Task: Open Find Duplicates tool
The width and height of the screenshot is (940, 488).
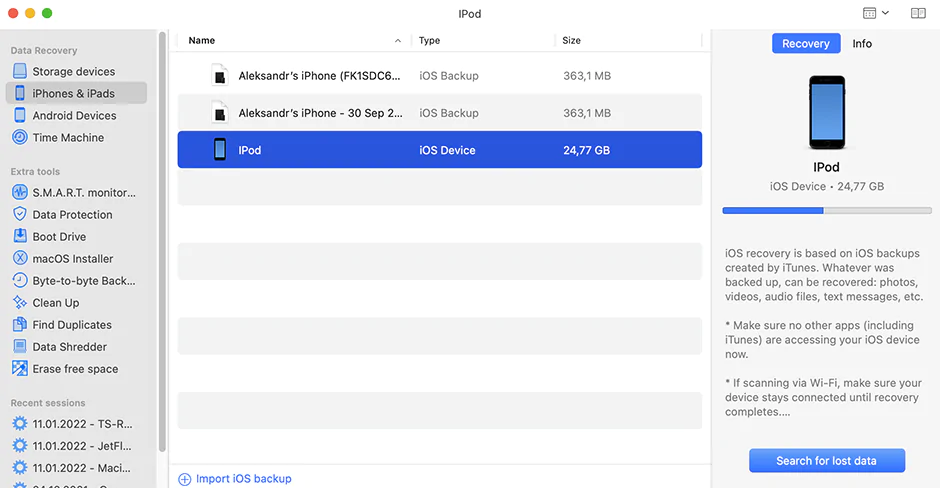Action: [x=72, y=325]
